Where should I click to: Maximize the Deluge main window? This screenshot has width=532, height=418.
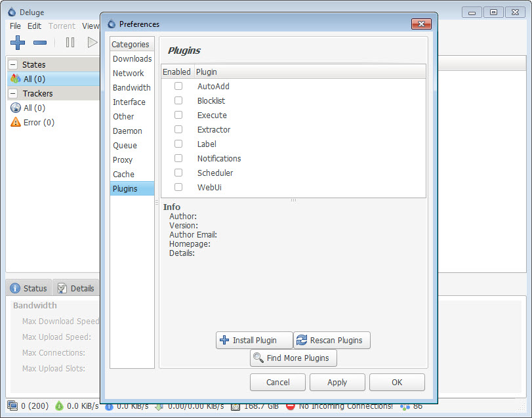click(494, 12)
